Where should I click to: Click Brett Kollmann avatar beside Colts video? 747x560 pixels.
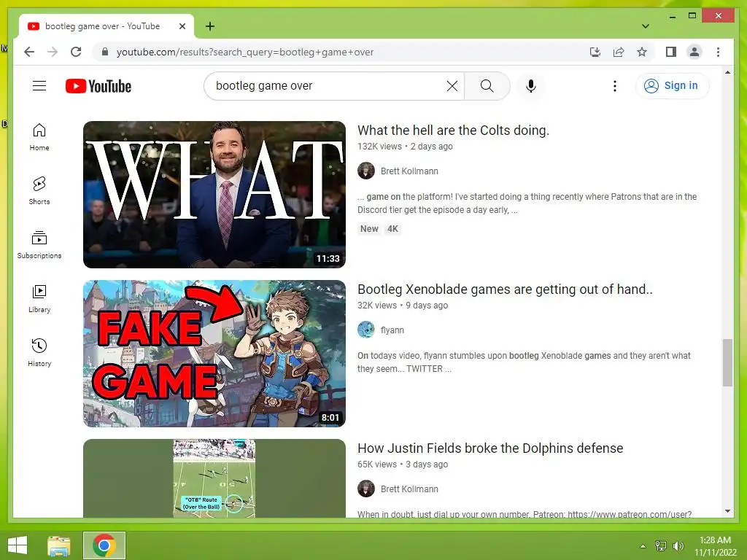point(366,171)
